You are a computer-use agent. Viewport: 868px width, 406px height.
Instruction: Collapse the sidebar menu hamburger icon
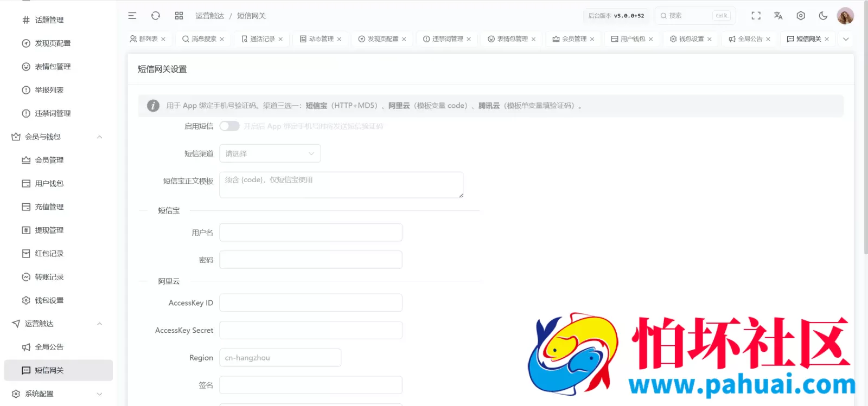coord(132,16)
